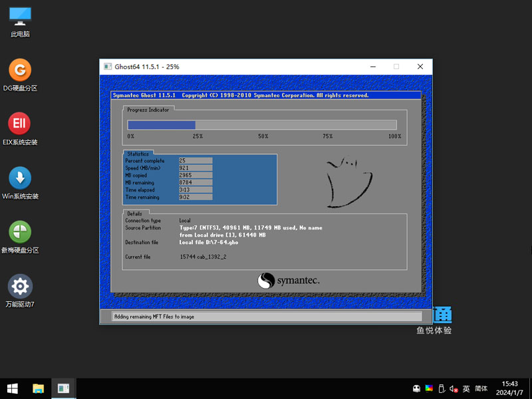
Task: Open the 此电脑 desktop icon
Action: click(x=20, y=22)
